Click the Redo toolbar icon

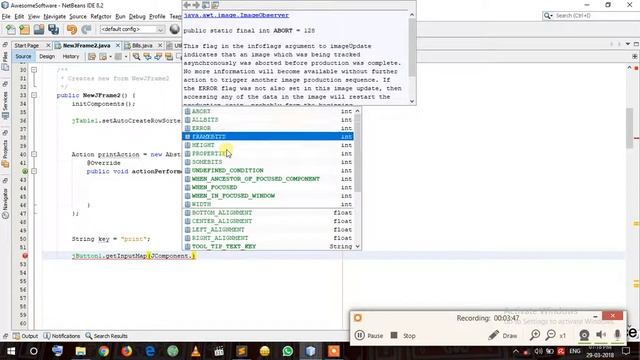[x=86, y=29]
